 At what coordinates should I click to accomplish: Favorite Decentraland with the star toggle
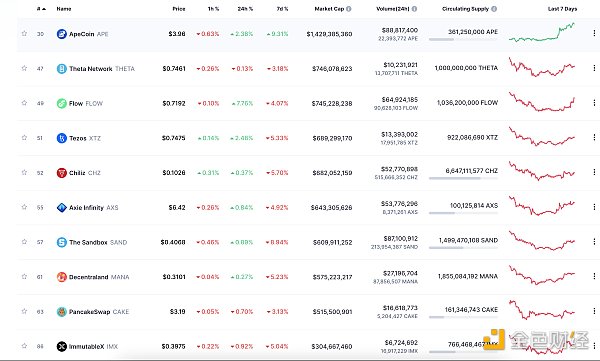[24, 276]
